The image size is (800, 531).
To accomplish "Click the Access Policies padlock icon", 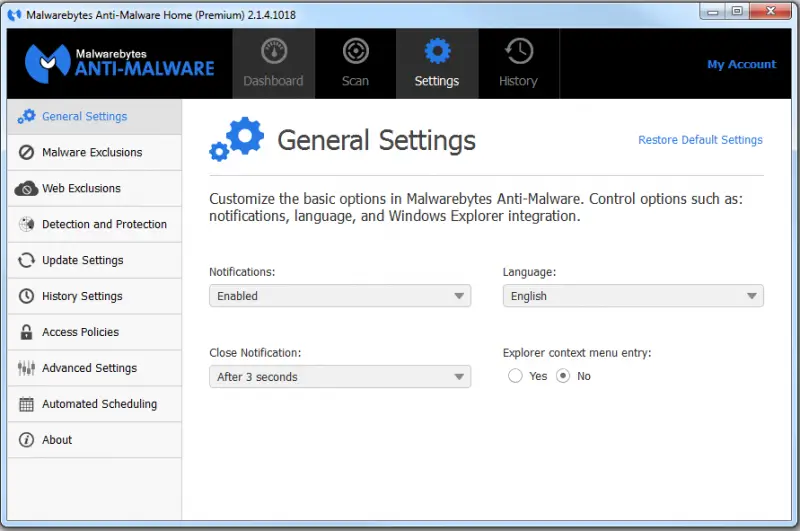I will coord(26,332).
